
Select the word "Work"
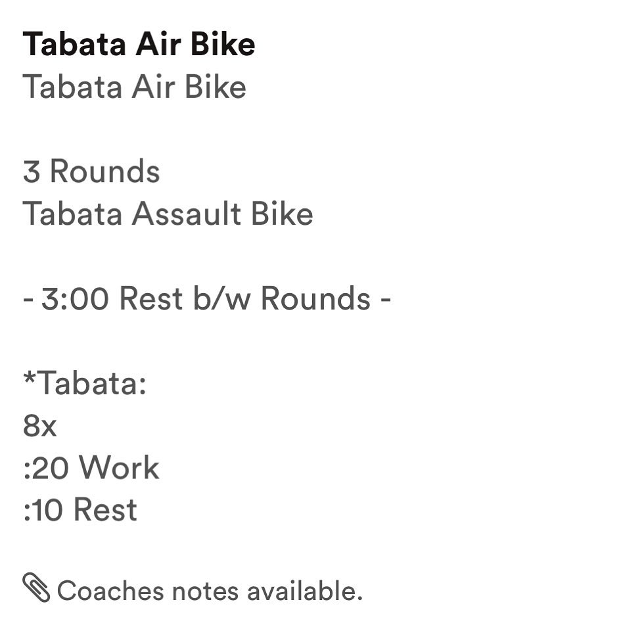coord(120,469)
